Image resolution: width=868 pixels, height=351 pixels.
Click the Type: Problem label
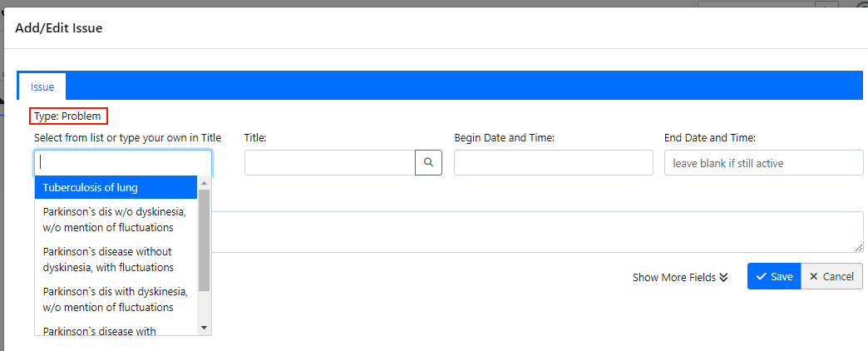click(68, 116)
